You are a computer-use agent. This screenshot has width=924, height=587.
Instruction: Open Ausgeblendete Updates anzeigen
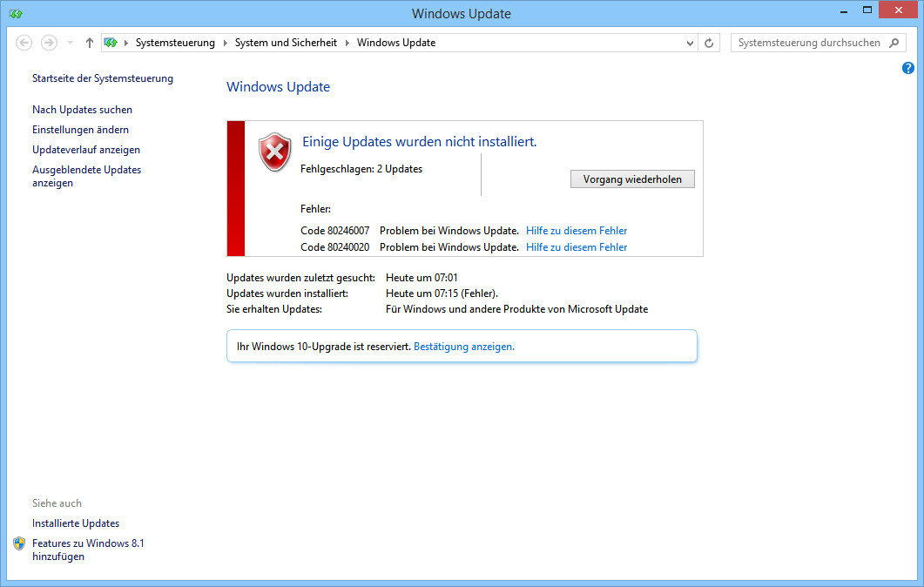coord(86,176)
